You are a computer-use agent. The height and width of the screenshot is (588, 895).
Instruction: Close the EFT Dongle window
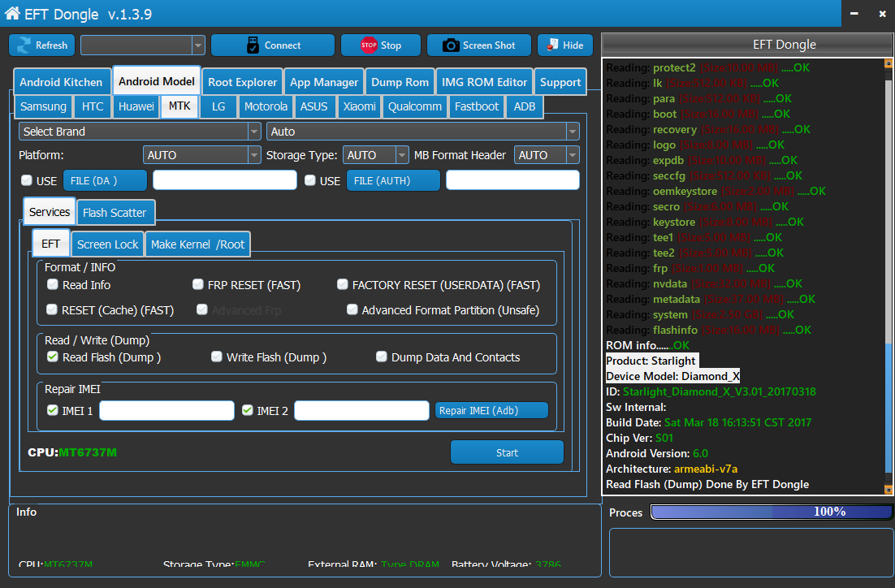pos(882,13)
